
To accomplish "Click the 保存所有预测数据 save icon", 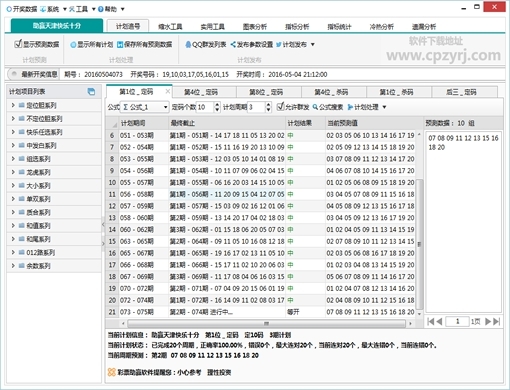I will coord(120,45).
